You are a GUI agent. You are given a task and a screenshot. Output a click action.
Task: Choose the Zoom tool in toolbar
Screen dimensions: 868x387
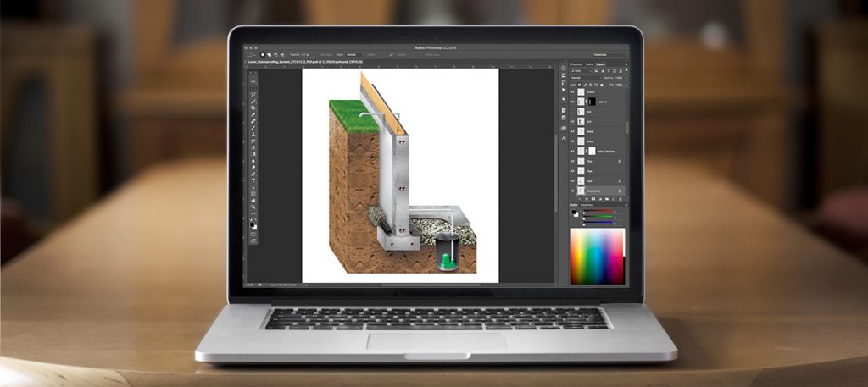tap(253, 207)
